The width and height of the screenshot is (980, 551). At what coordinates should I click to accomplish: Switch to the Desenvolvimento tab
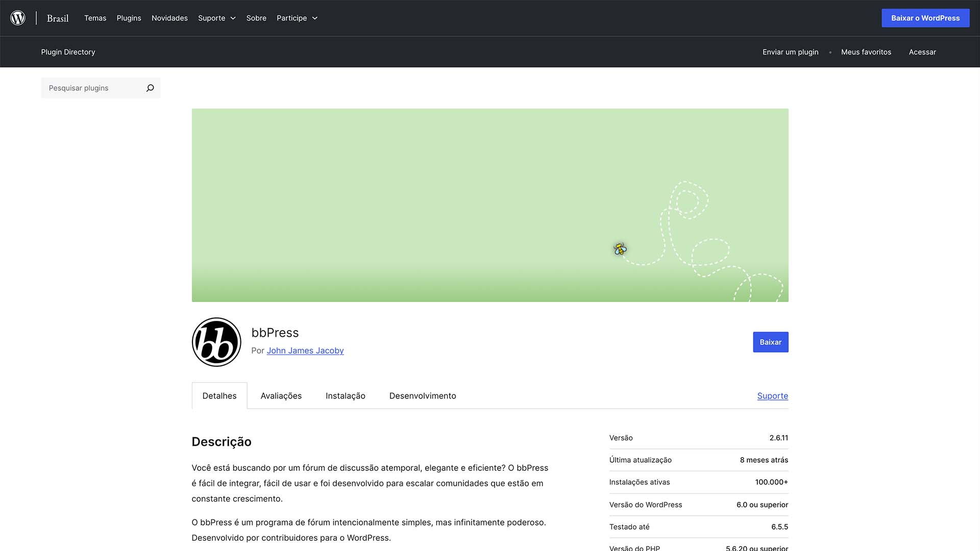click(x=423, y=396)
